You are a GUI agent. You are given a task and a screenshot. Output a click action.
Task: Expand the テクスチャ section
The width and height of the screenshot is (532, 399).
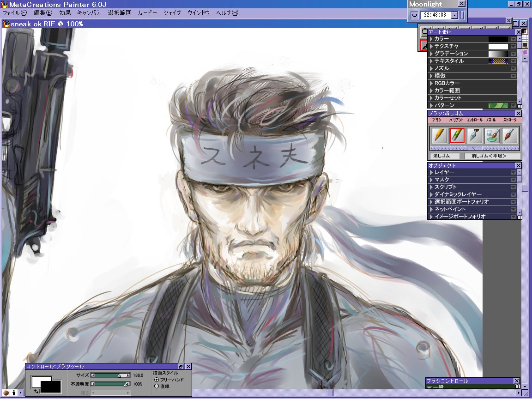431,46
